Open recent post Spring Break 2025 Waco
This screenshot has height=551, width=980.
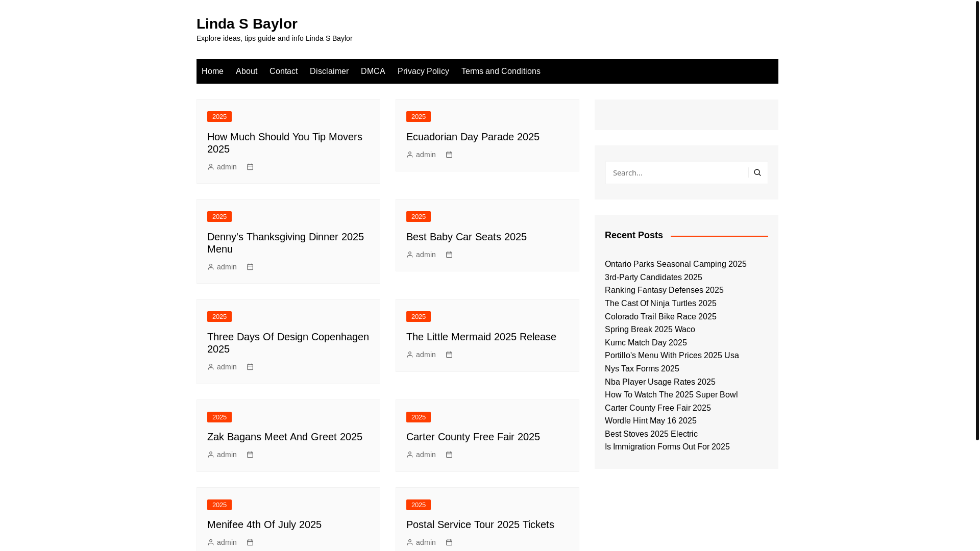tap(650, 330)
